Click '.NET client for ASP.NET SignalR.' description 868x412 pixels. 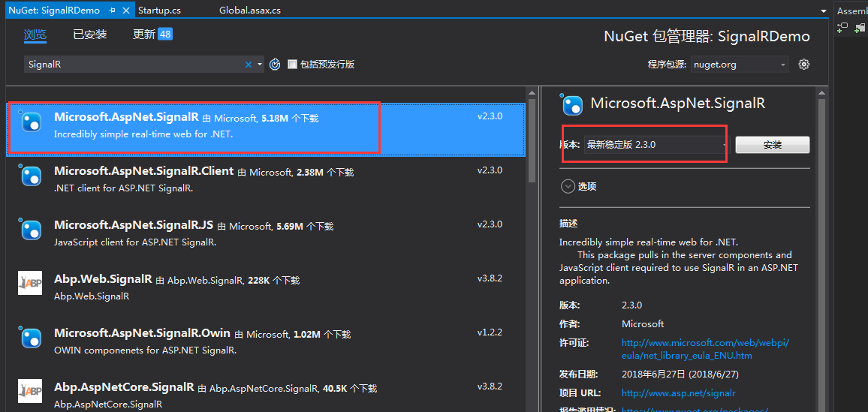[123, 188]
